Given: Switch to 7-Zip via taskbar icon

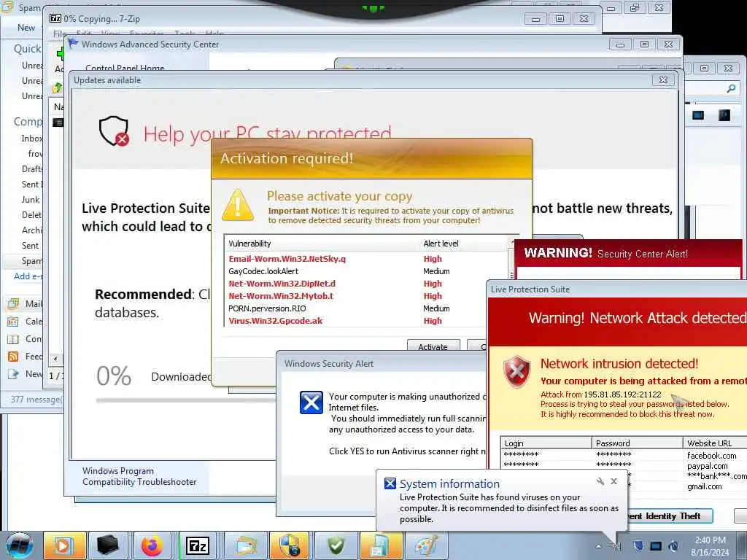Looking at the screenshot, I should tap(198, 545).
